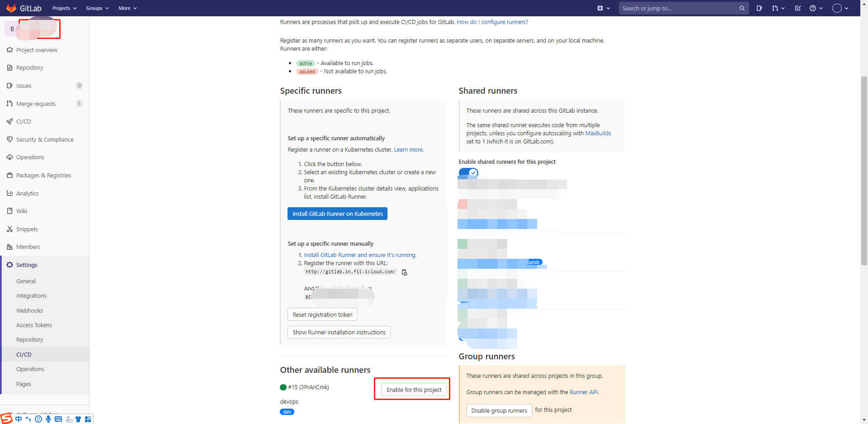Screen dimensions: 868x424
Task: Open Packages & Registries from the sidebar icon
Action: pos(9,175)
